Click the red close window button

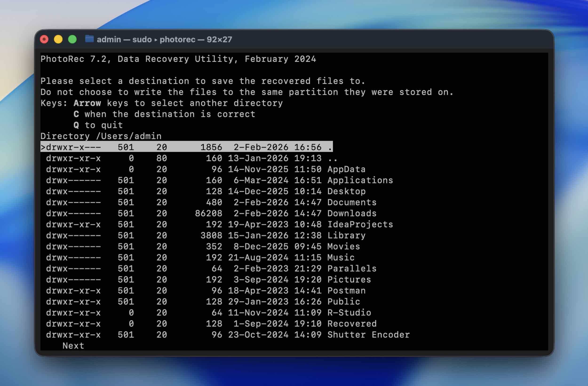point(44,39)
